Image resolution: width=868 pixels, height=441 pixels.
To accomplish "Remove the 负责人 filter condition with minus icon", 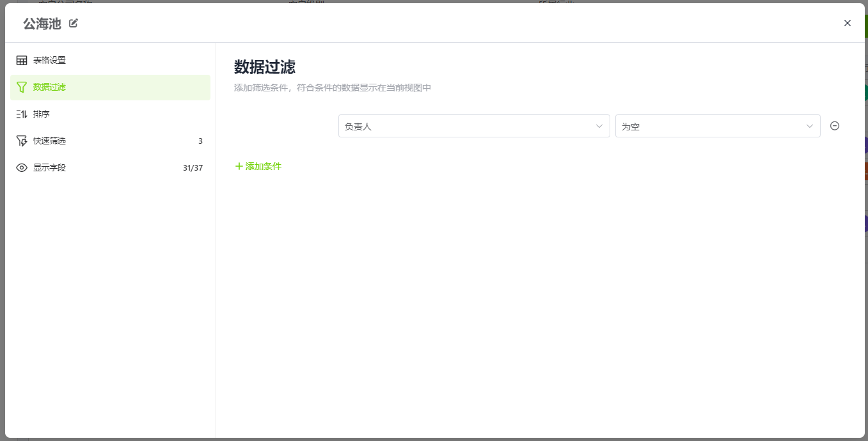I will pos(835,126).
